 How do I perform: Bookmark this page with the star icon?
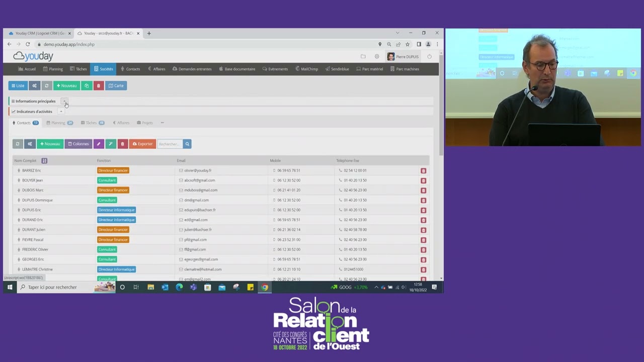(x=408, y=44)
